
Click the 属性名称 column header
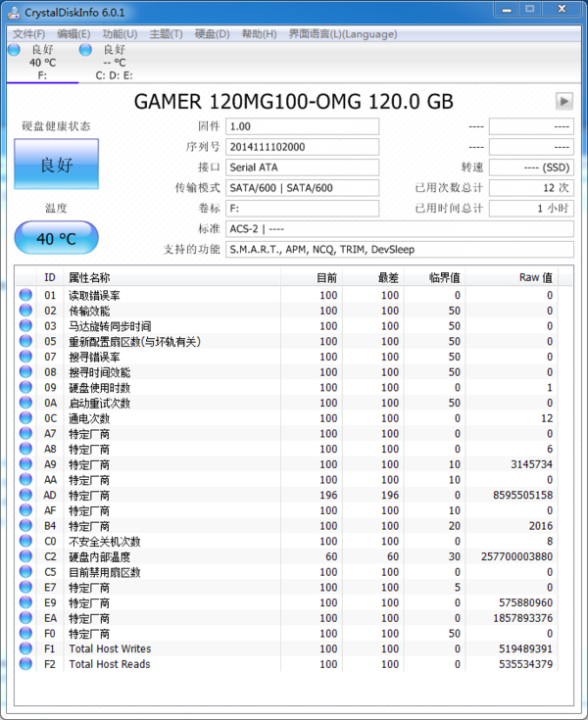(171, 277)
